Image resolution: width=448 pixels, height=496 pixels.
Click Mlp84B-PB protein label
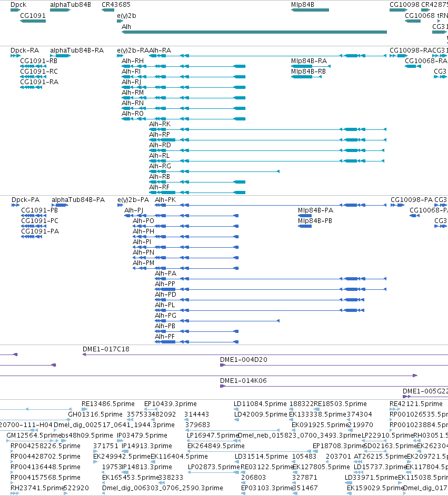click(315, 221)
